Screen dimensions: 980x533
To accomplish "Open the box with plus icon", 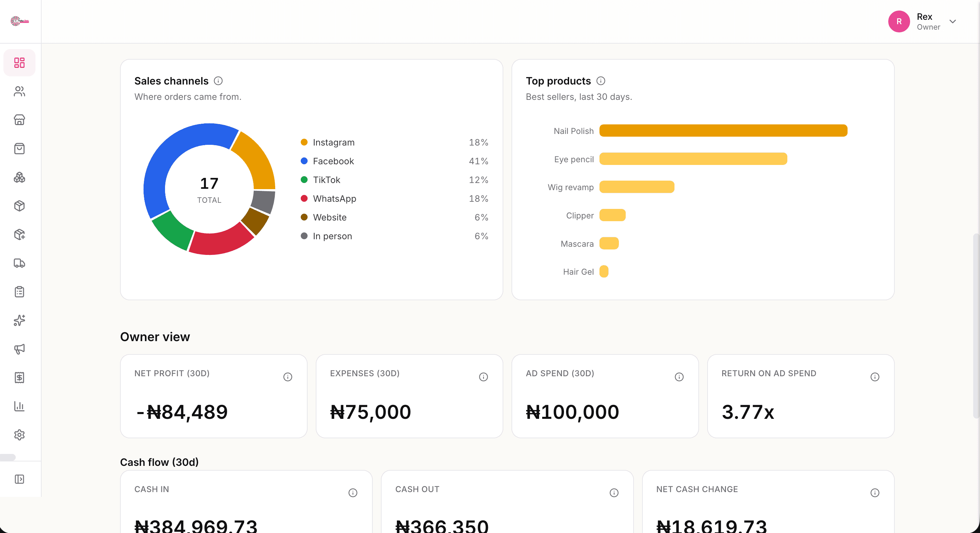I will (19, 234).
